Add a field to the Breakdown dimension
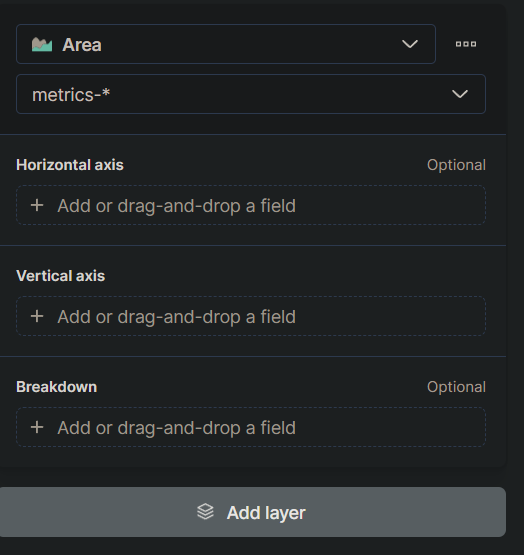Screen dimensions: 524x555 tap(251, 427)
